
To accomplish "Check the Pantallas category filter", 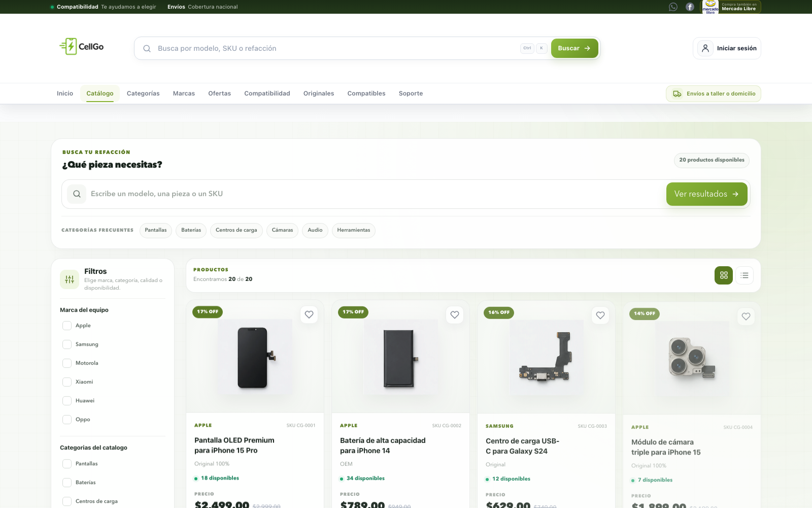I will click(67, 464).
